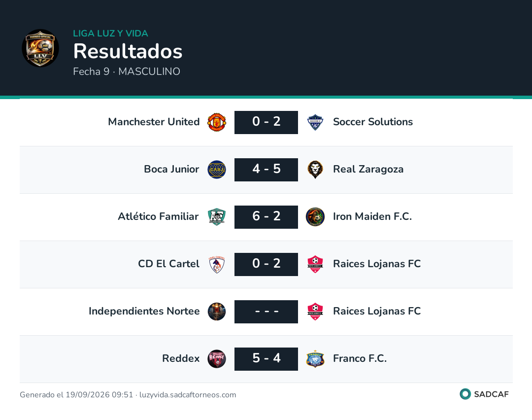Click the Resultados heading
532x420 pixels.
(x=128, y=51)
